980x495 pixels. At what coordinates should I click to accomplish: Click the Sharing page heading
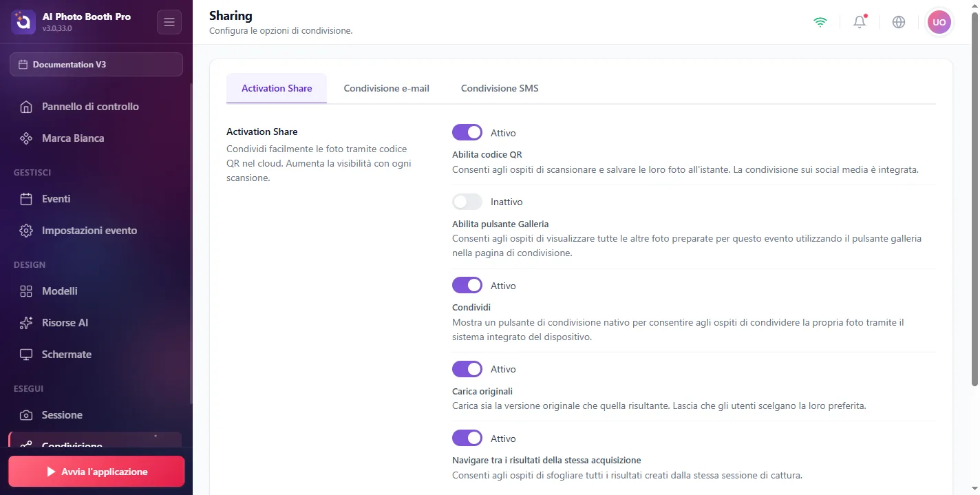point(231,15)
